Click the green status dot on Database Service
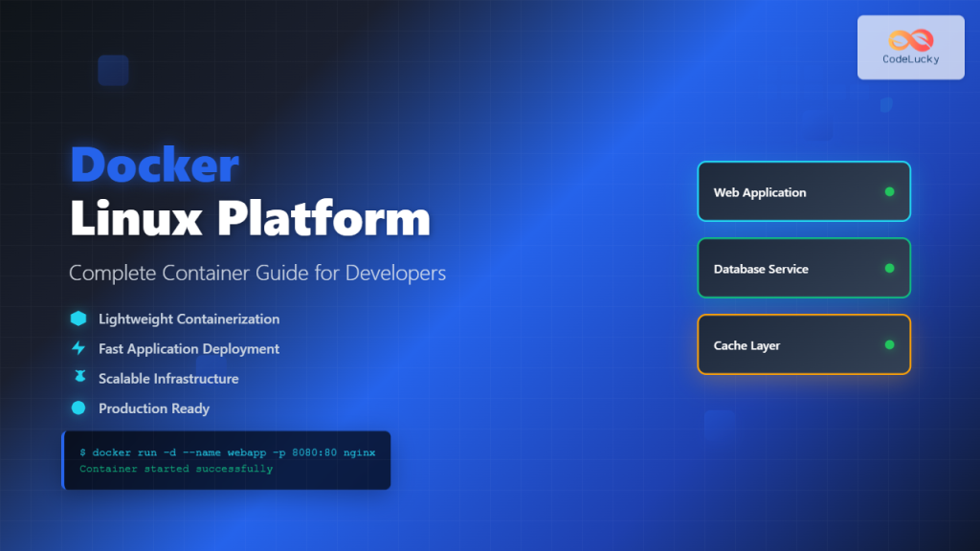980x551 pixels. tap(888, 268)
